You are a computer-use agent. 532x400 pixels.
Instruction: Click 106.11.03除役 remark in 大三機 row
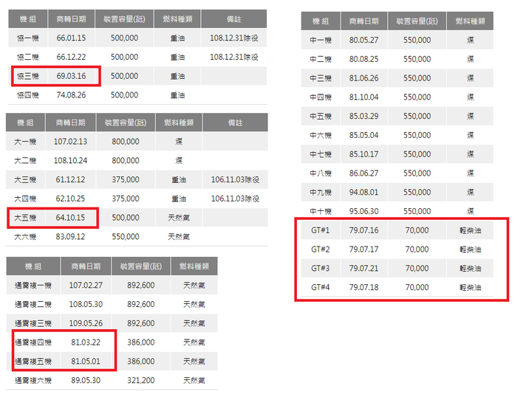coord(235,179)
